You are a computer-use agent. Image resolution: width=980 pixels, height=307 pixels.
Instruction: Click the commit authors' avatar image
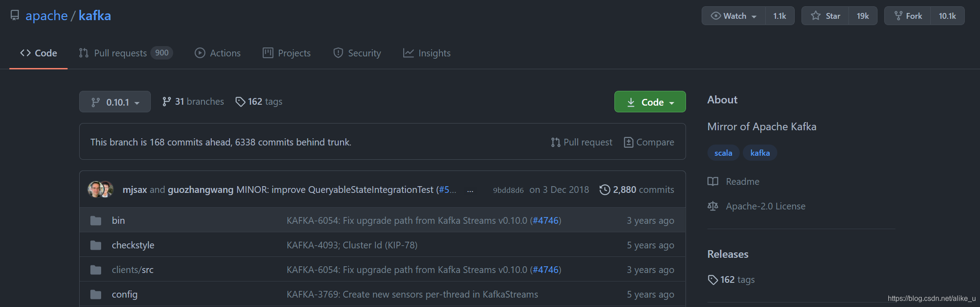click(x=101, y=189)
